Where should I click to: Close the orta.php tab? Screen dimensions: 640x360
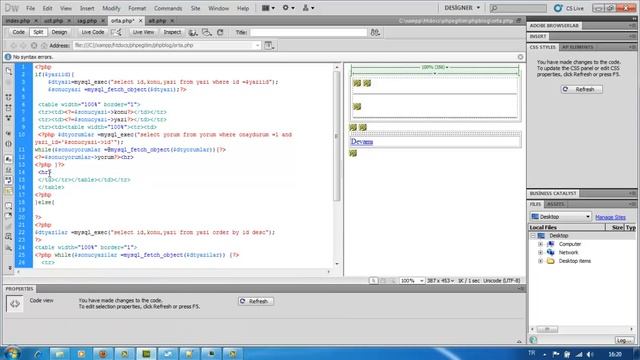tap(140, 20)
